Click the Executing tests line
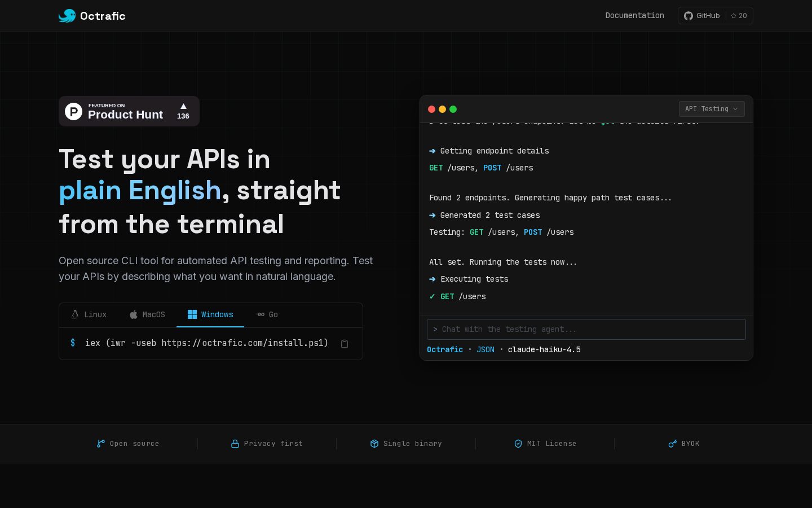This screenshot has width=812, height=508. point(469,279)
